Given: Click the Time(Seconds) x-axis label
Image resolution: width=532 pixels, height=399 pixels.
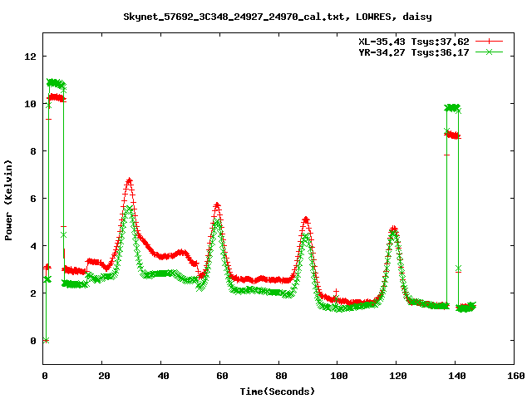Looking at the screenshot, I should point(278,392).
